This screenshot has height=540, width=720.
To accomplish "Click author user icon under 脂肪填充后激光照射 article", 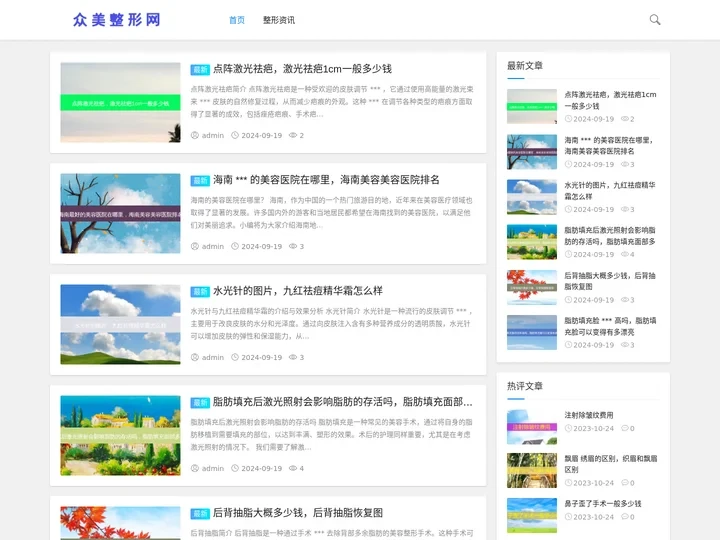I will pyautogui.click(x=195, y=468).
